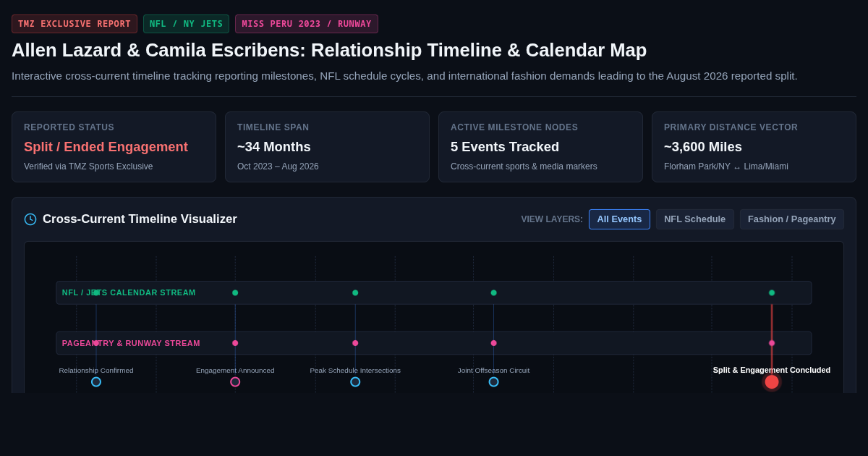This screenshot has width=868, height=456.
Task: Click the ~3,600 Miles value
Action: point(703,147)
